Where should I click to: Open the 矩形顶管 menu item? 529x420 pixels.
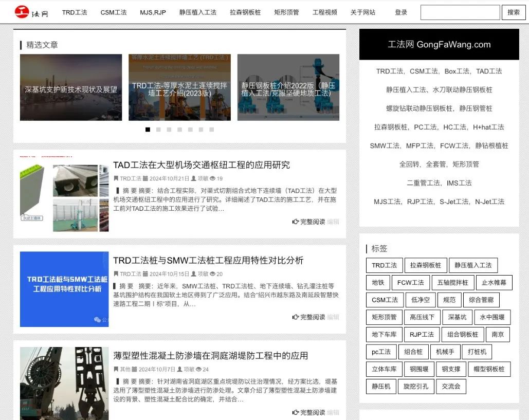tap(286, 12)
